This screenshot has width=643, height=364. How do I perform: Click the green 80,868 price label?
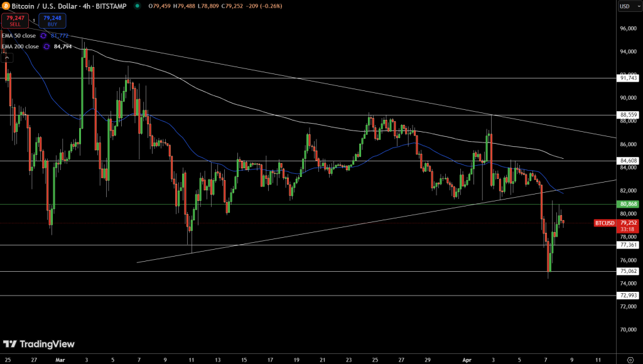629,204
